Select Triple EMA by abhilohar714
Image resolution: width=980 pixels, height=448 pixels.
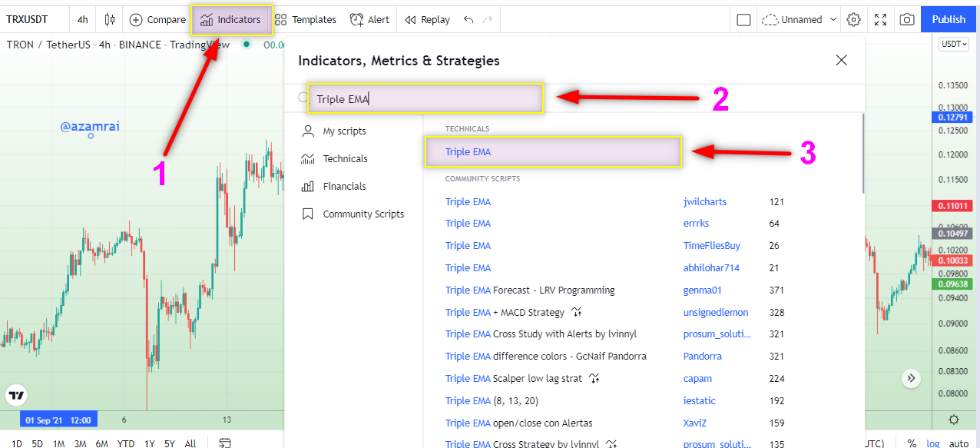click(x=468, y=268)
